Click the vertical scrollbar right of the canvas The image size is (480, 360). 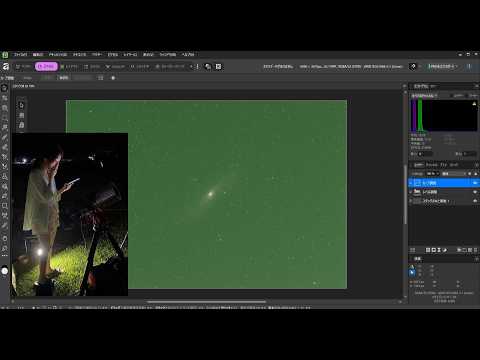(x=405, y=195)
